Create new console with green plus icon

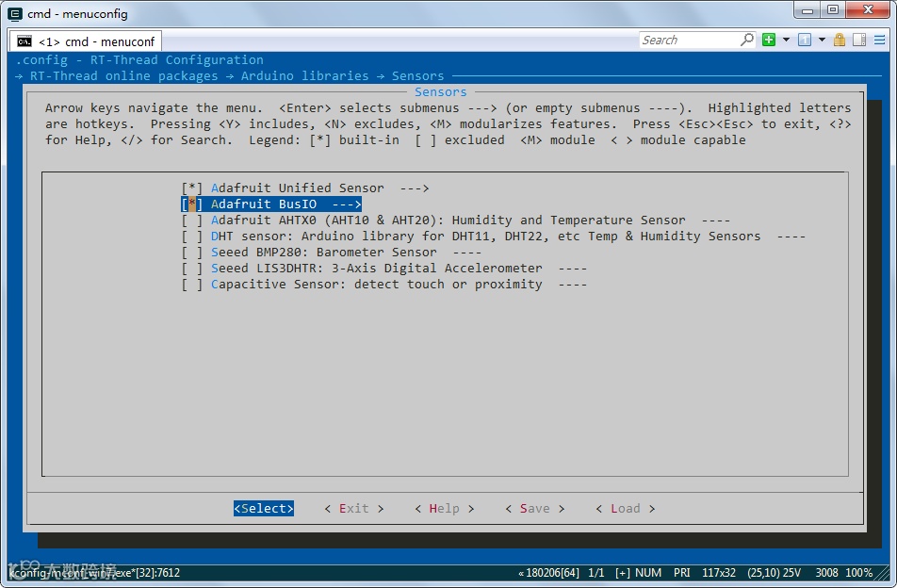(769, 40)
